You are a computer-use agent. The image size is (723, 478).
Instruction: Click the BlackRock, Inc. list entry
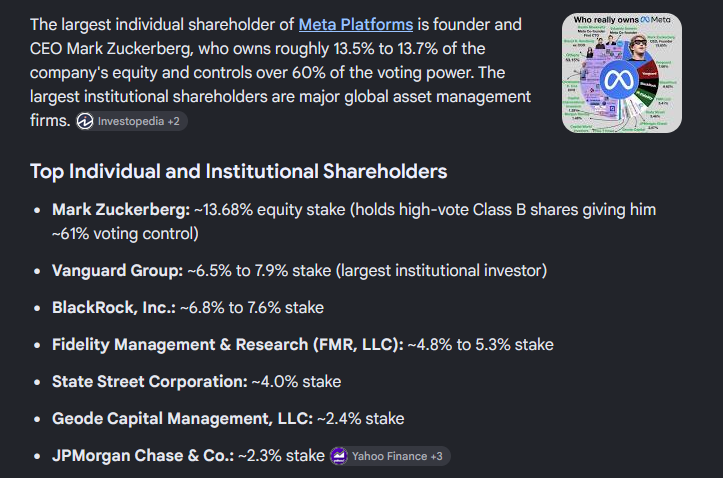[x=188, y=307]
